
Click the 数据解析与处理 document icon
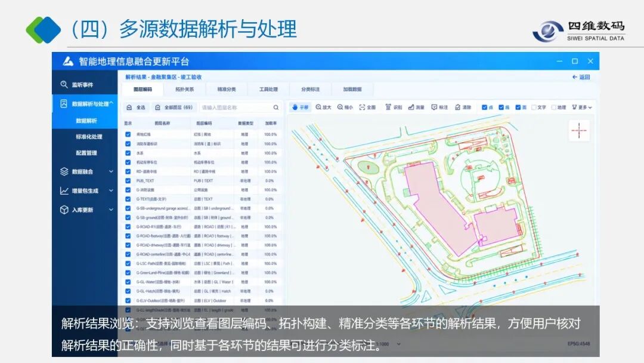[x=64, y=104]
